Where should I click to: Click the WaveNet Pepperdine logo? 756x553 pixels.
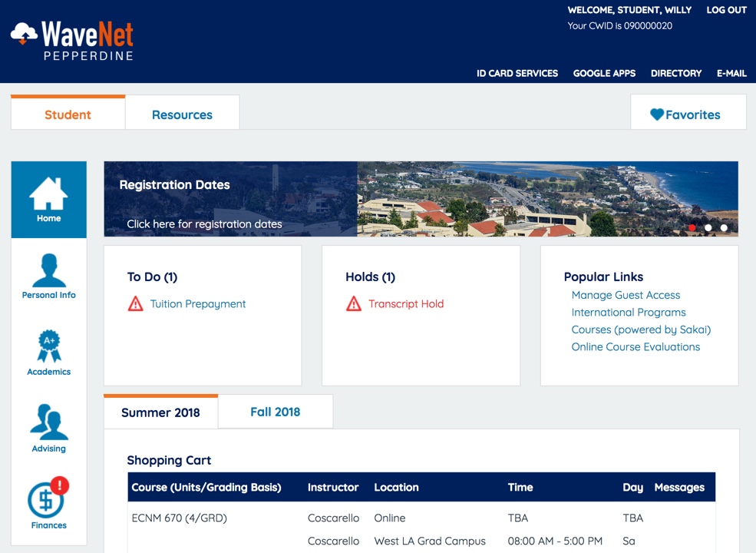pos(72,41)
